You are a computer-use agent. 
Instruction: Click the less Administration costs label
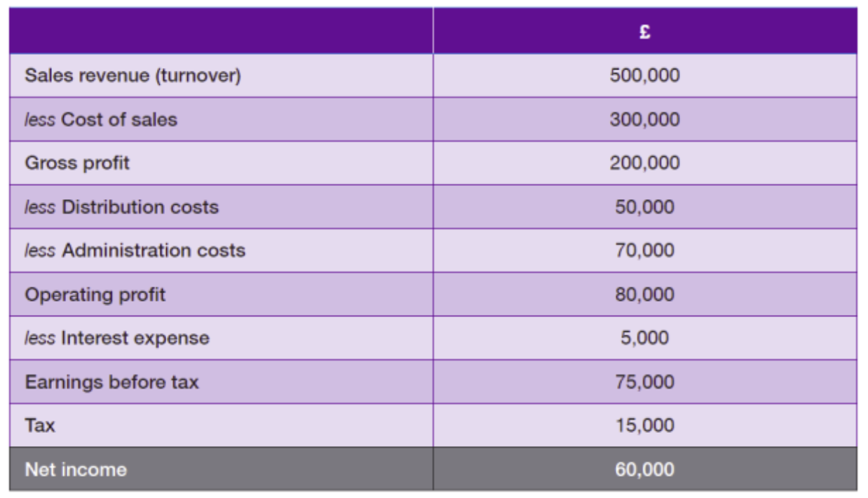135,250
